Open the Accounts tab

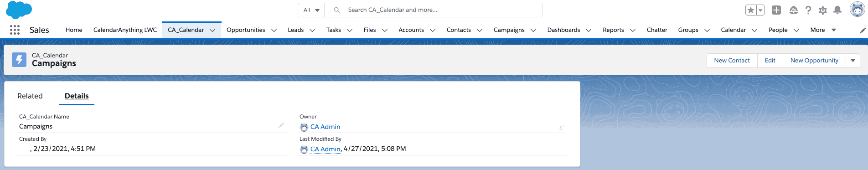[411, 30]
